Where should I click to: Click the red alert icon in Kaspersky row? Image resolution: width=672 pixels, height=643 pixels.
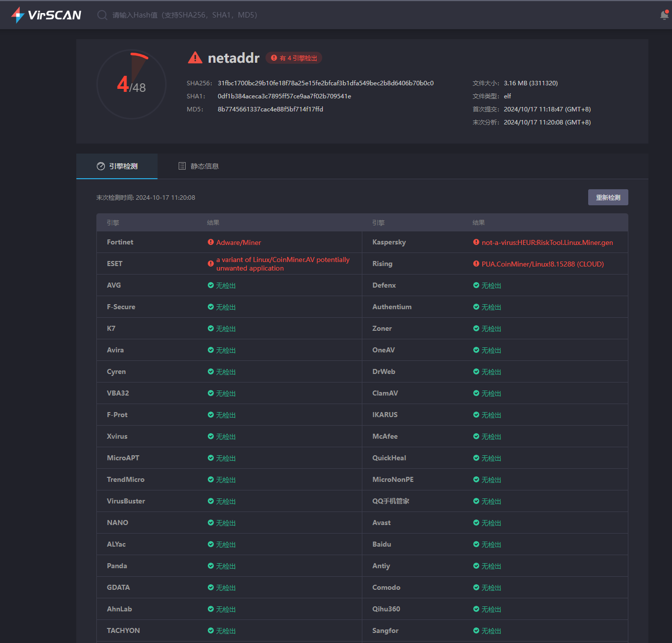[x=476, y=242]
